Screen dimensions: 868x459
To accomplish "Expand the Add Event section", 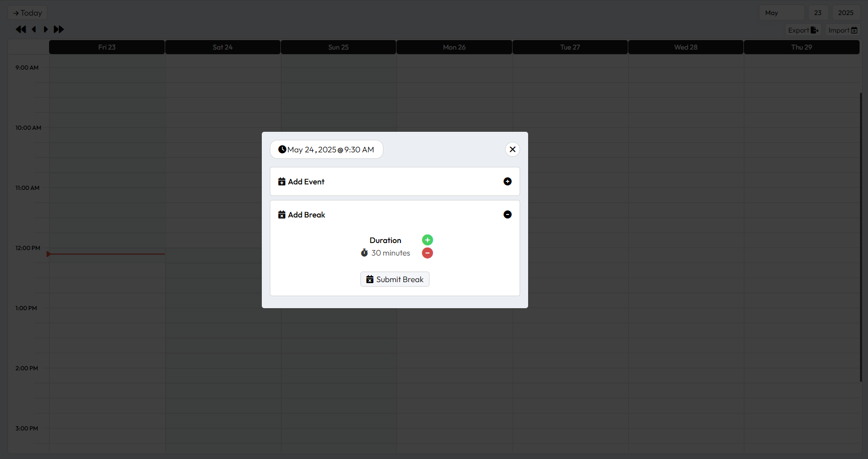I will [507, 181].
